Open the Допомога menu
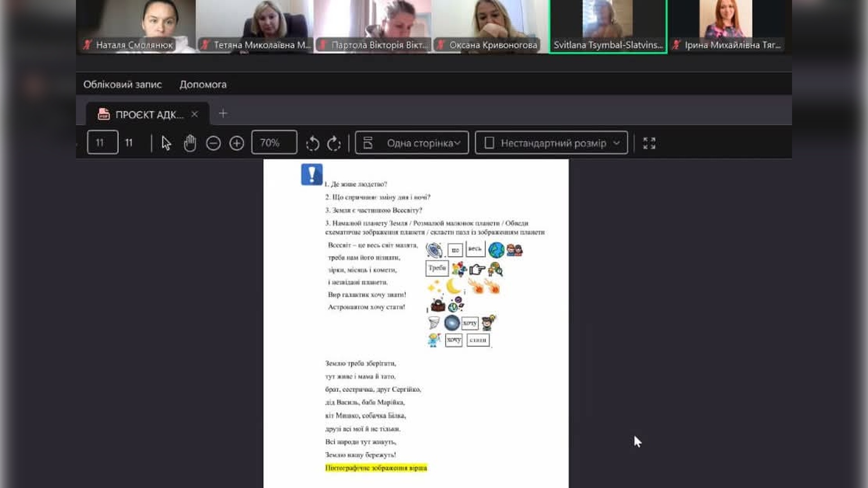Screen dimensions: 868x488 coord(203,84)
